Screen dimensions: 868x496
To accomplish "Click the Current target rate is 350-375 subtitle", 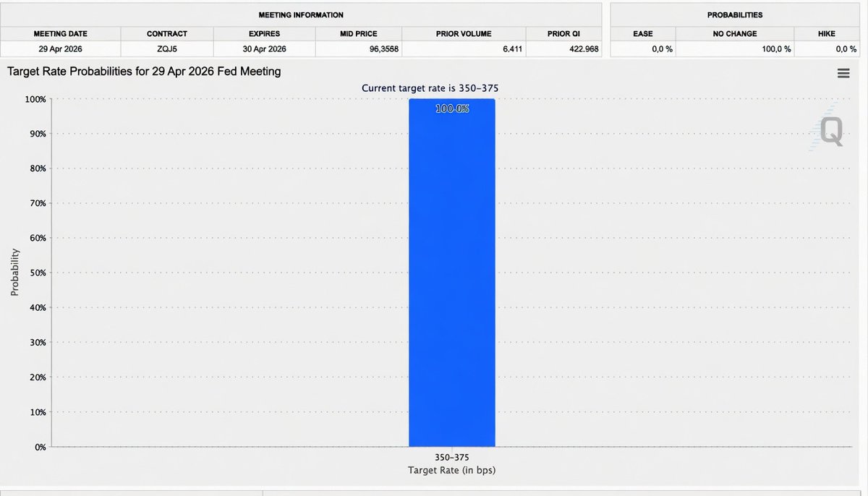I will tap(430, 87).
